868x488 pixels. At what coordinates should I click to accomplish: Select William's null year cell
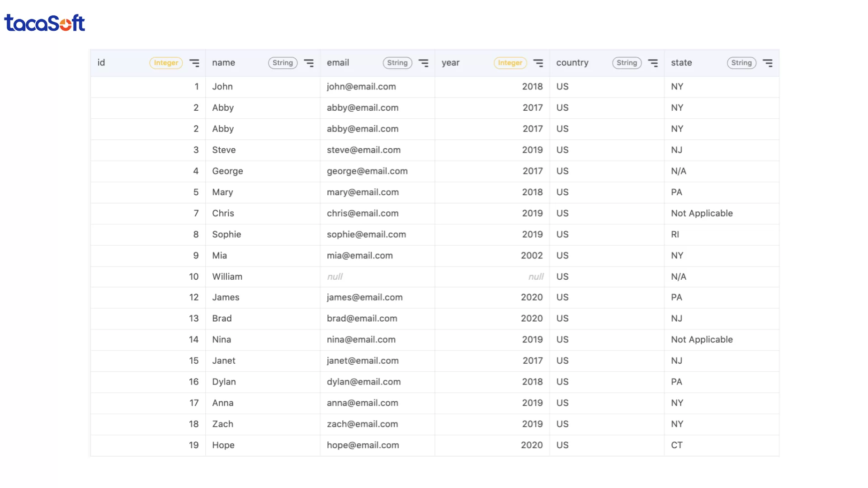(492, 277)
